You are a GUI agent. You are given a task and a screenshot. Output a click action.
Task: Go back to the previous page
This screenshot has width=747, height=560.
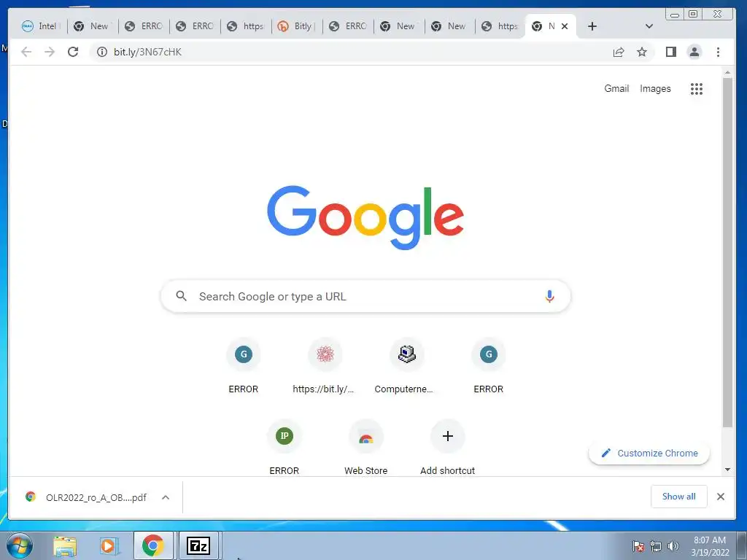(26, 52)
